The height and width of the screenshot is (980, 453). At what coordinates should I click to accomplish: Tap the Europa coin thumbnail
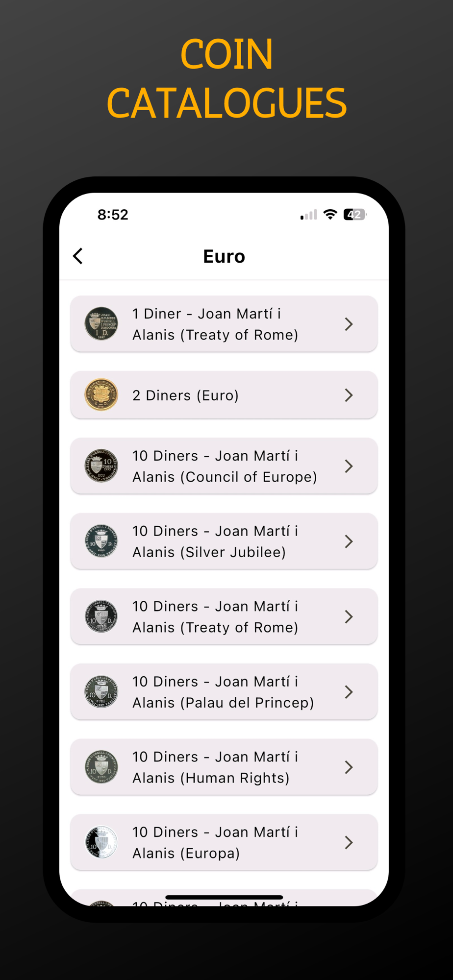101,842
